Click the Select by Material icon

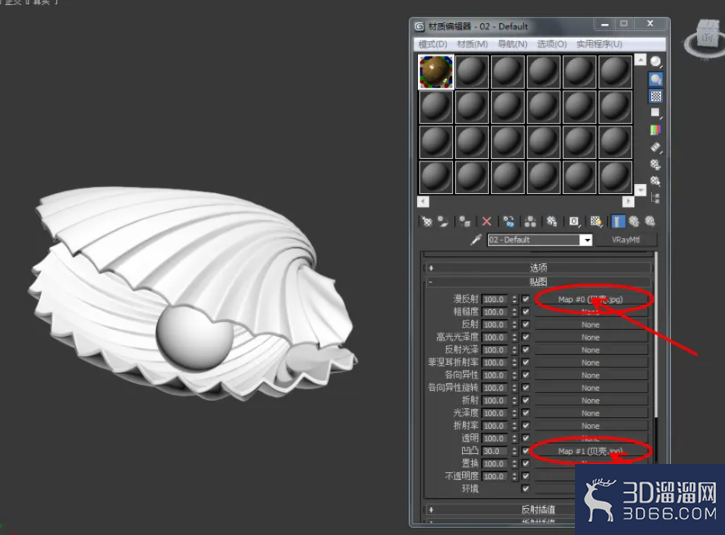point(655,181)
